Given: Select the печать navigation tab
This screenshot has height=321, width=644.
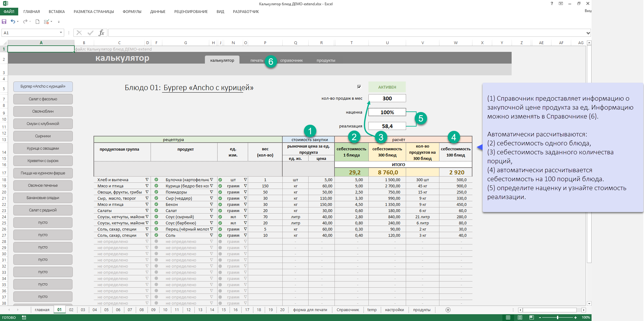Looking at the screenshot, I should coord(257,60).
